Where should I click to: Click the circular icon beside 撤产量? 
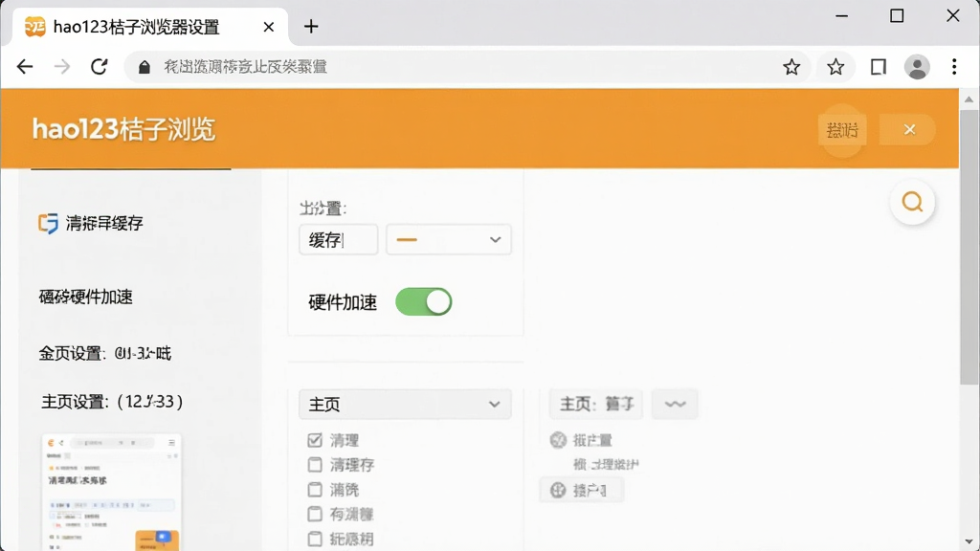click(x=558, y=440)
